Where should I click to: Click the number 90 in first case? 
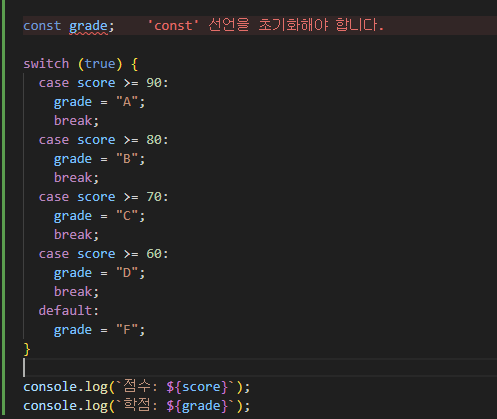tap(154, 83)
